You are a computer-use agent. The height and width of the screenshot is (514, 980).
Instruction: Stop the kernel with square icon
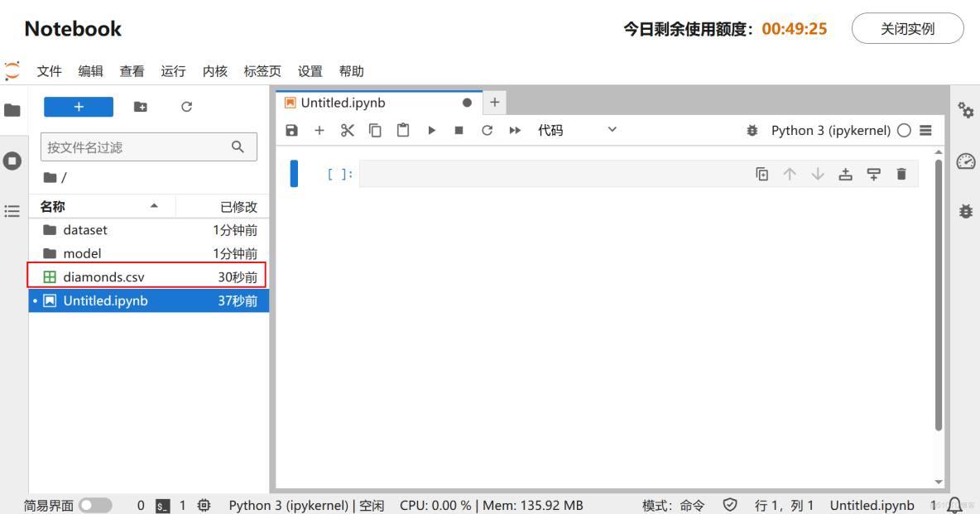459,130
